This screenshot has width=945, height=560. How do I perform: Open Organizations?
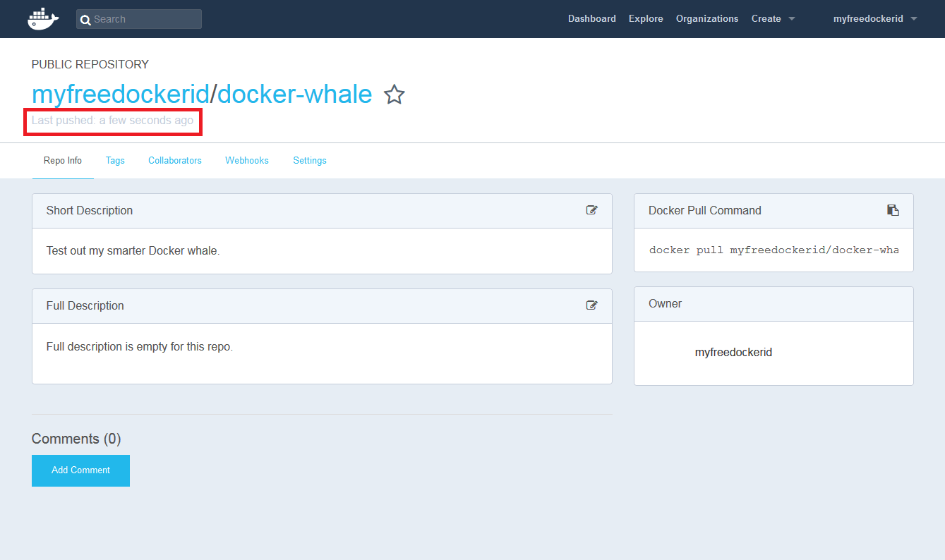tap(707, 19)
